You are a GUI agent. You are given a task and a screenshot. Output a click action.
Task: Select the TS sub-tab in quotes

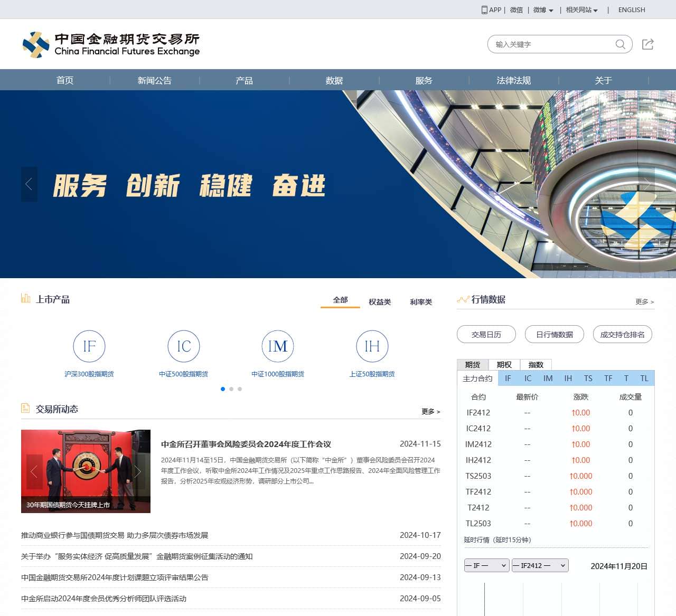click(x=588, y=378)
